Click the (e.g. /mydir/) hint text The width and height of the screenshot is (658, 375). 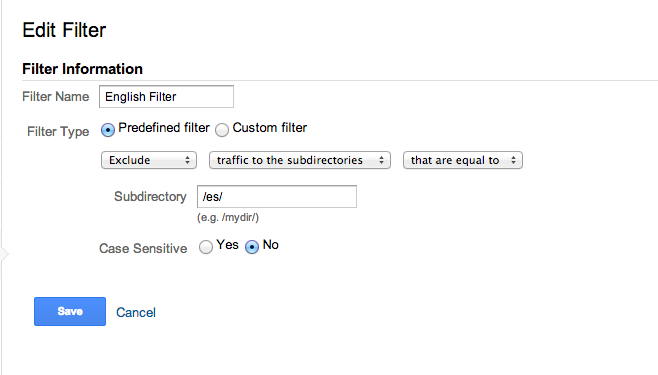click(x=228, y=217)
